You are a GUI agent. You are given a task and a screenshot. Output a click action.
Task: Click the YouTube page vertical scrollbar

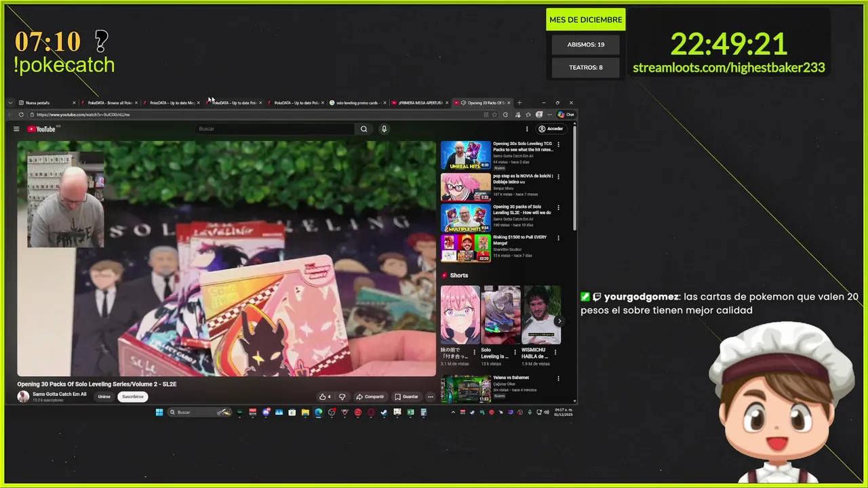575,178
